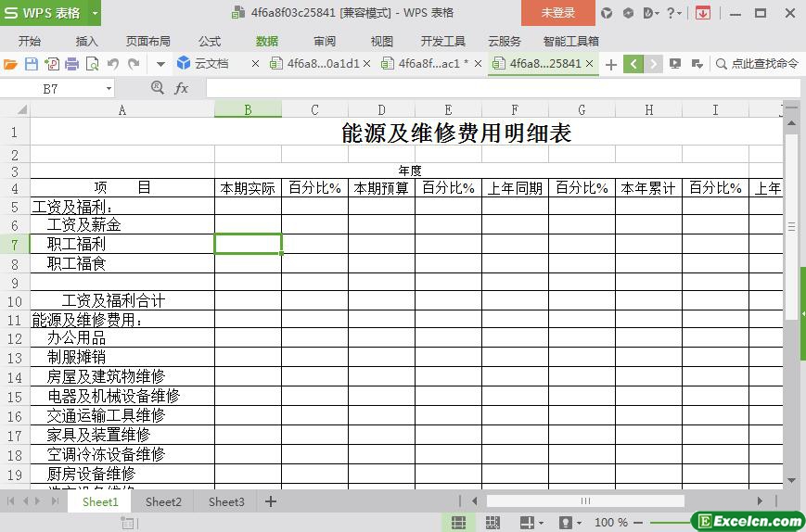Click the export to PDF icon
The width and height of the screenshot is (806, 532).
[x=52, y=64]
